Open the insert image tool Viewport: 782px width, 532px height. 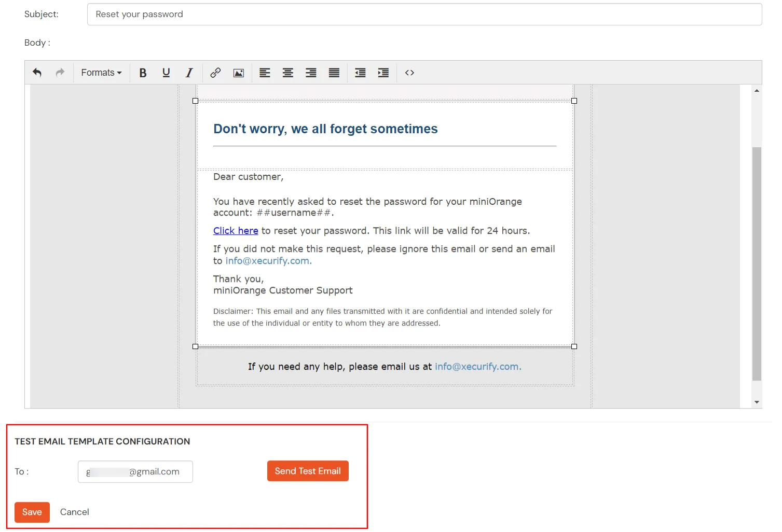tap(238, 73)
